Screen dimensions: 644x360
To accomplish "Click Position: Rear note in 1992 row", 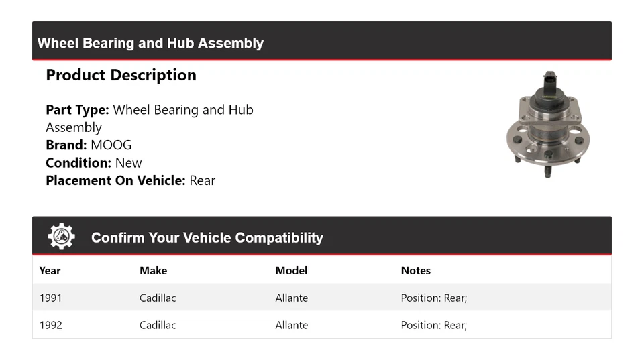I will (x=434, y=325).
